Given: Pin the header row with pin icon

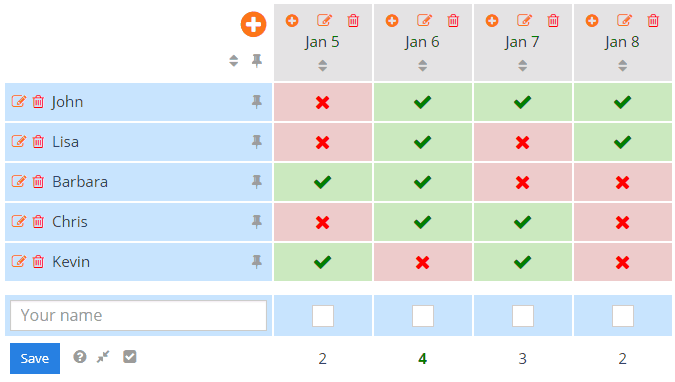Looking at the screenshot, I should 257,61.
